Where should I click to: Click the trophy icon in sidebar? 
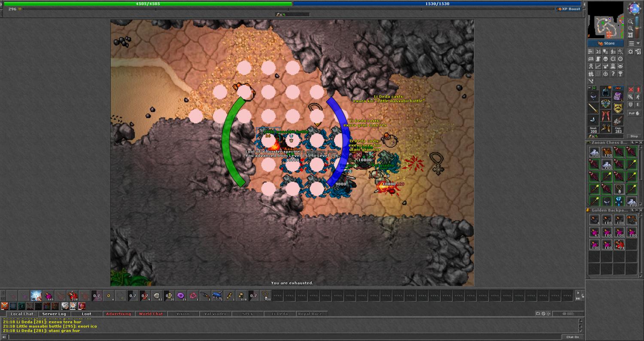(620, 73)
